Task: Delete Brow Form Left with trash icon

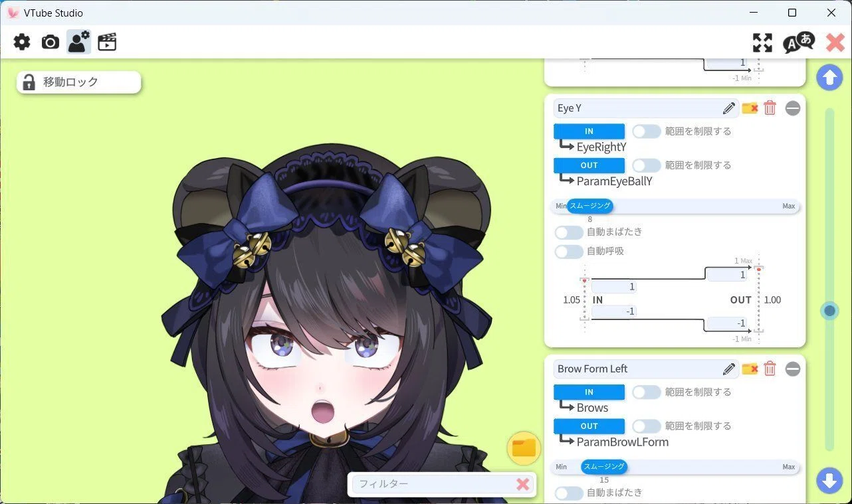Action: point(770,369)
